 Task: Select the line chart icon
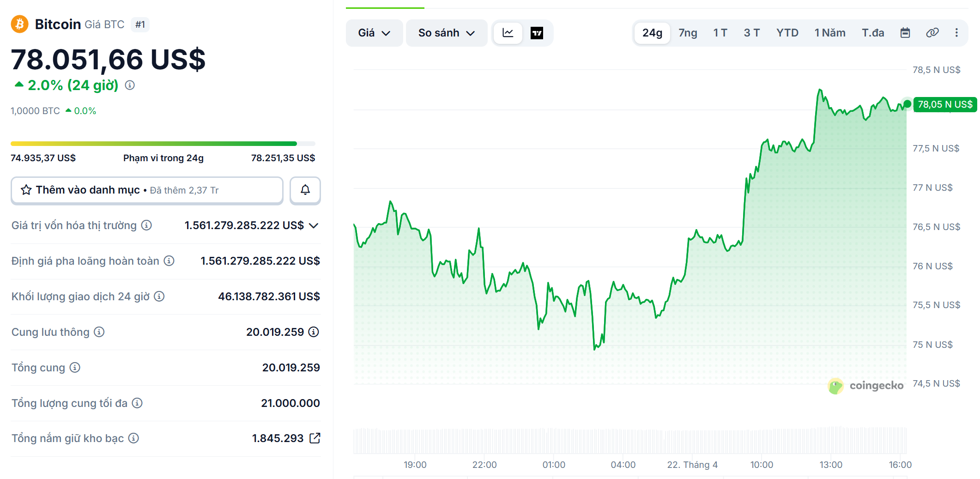pyautogui.click(x=508, y=33)
